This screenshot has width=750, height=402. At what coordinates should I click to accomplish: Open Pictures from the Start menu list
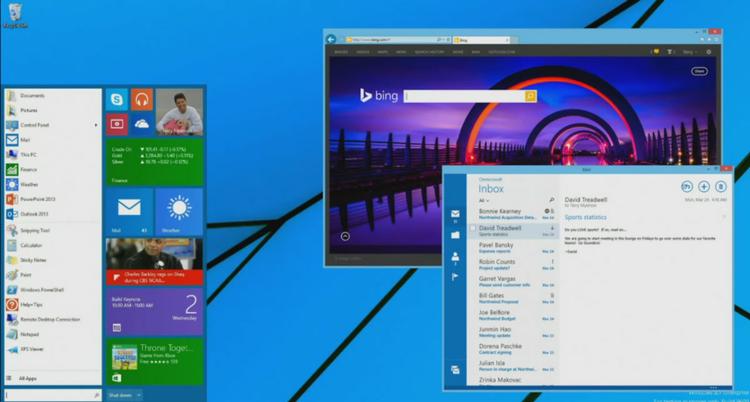(53, 111)
